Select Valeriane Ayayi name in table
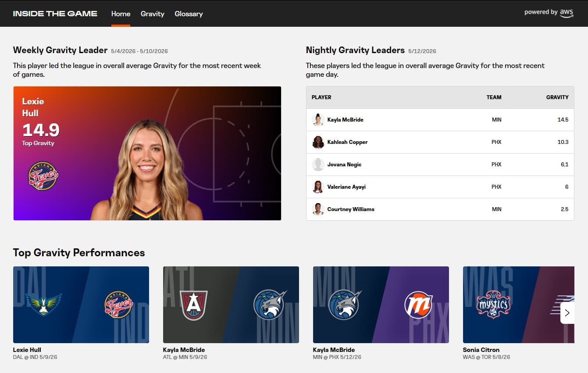 pos(346,187)
